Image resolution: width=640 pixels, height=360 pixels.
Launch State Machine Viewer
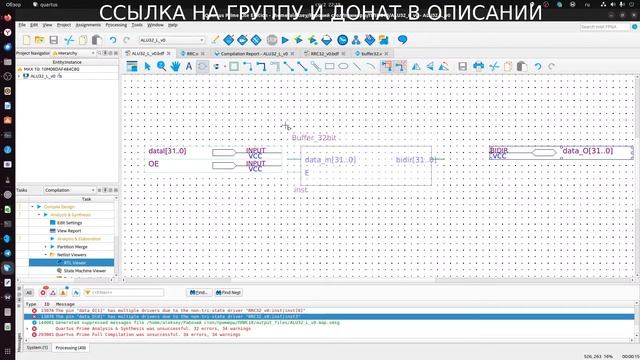pos(84,271)
